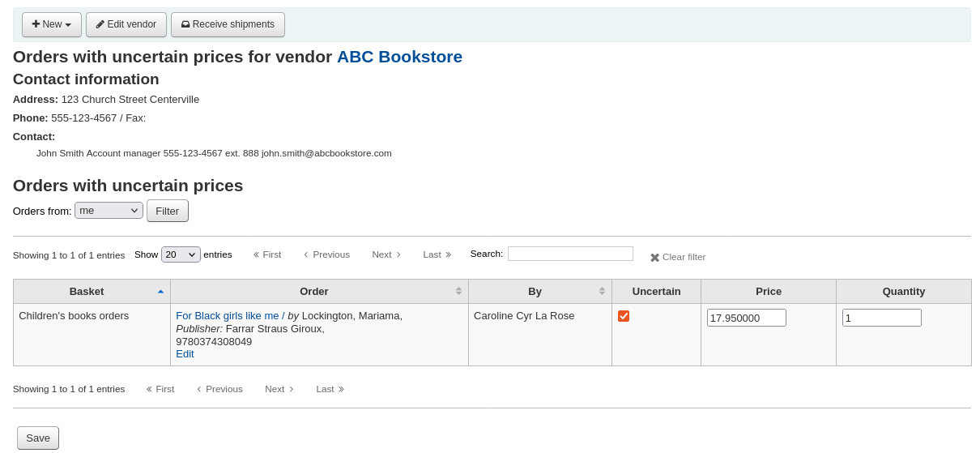Click Edit link under the order

[185, 354]
